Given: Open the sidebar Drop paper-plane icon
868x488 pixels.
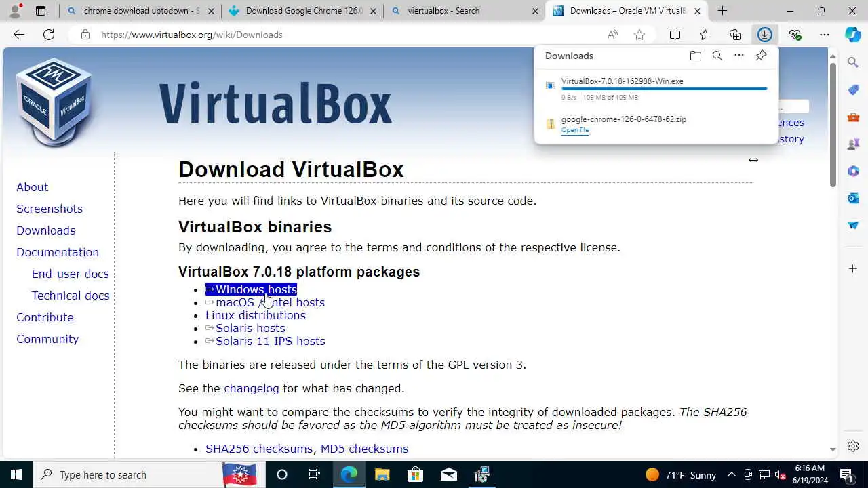Looking at the screenshot, I should [853, 225].
